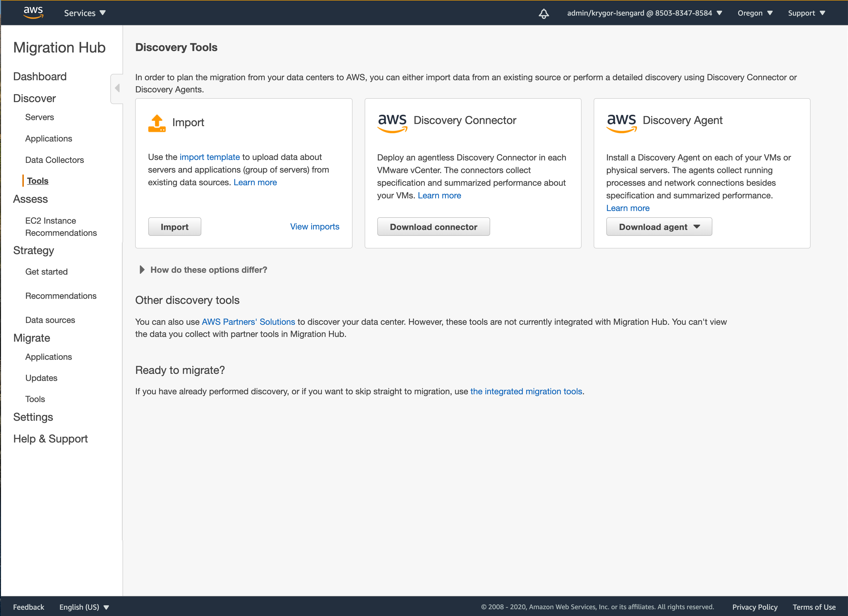
Task: Open the notifications bell
Action: point(544,13)
